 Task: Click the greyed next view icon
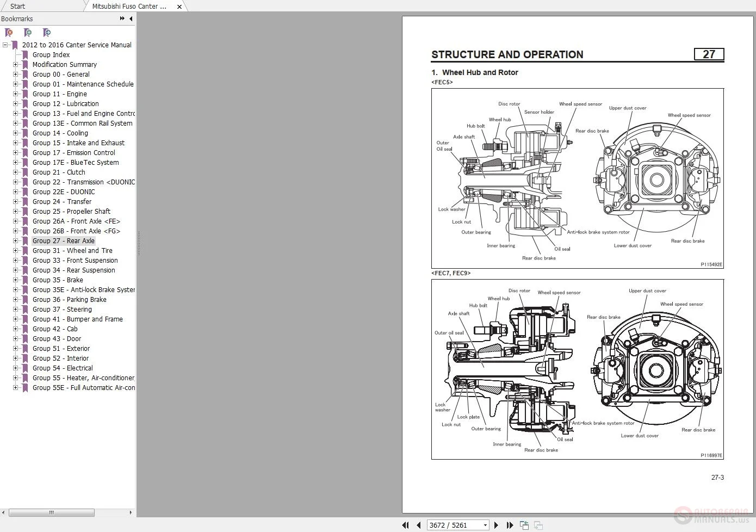tap(538, 525)
